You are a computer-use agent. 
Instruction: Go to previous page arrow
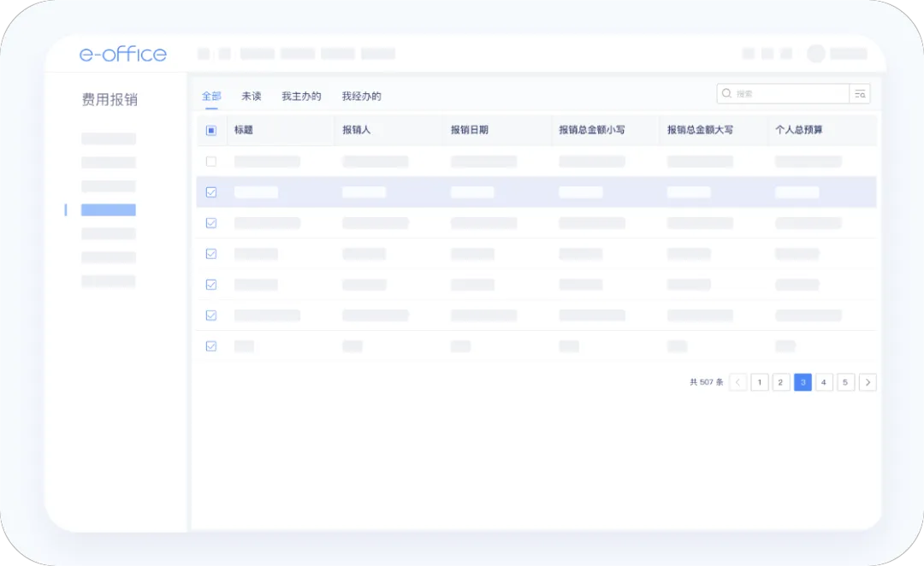click(x=738, y=382)
